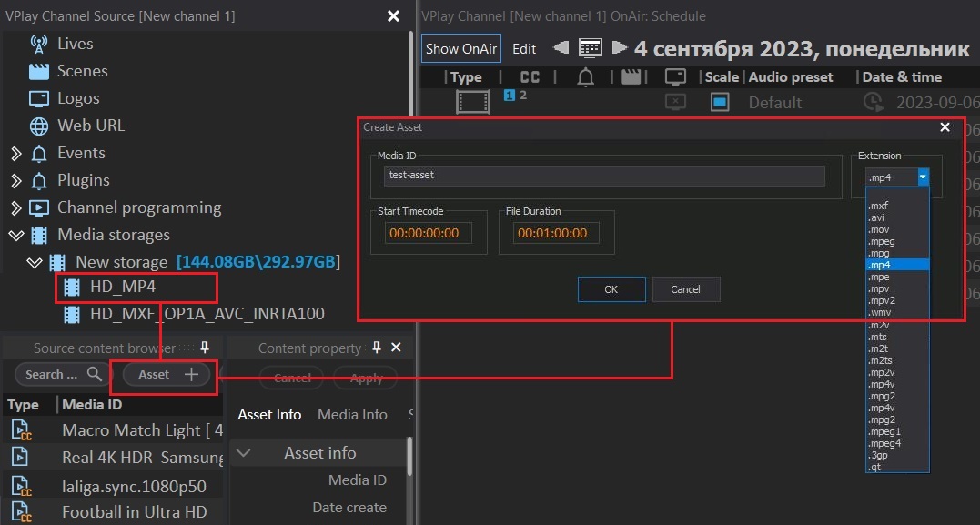Choose .3gp from extension list

pos(877,455)
